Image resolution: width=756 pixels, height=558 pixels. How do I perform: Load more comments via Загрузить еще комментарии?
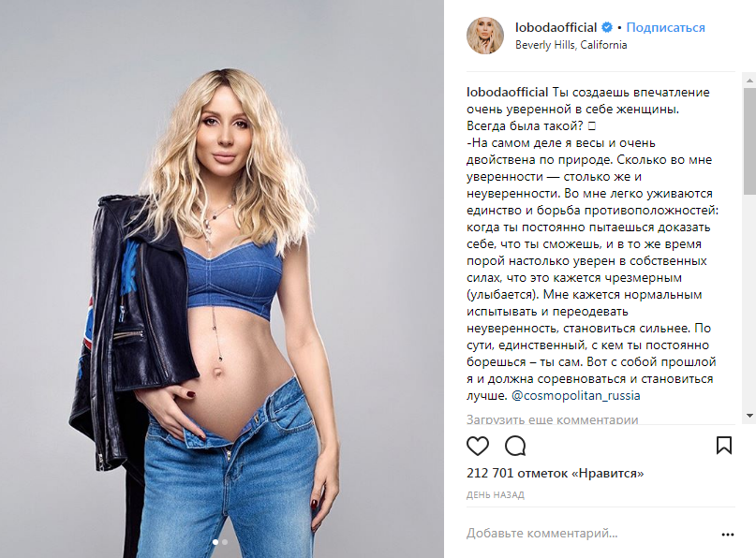(x=552, y=419)
